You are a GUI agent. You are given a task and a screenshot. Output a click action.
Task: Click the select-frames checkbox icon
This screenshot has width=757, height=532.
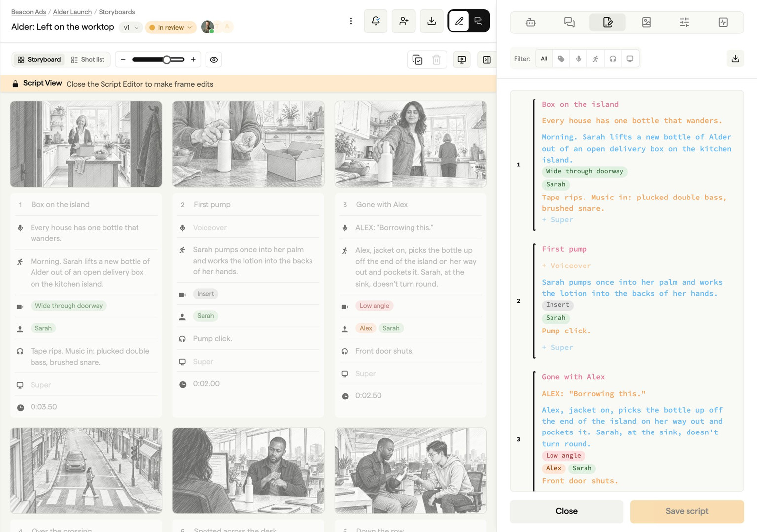pos(417,60)
